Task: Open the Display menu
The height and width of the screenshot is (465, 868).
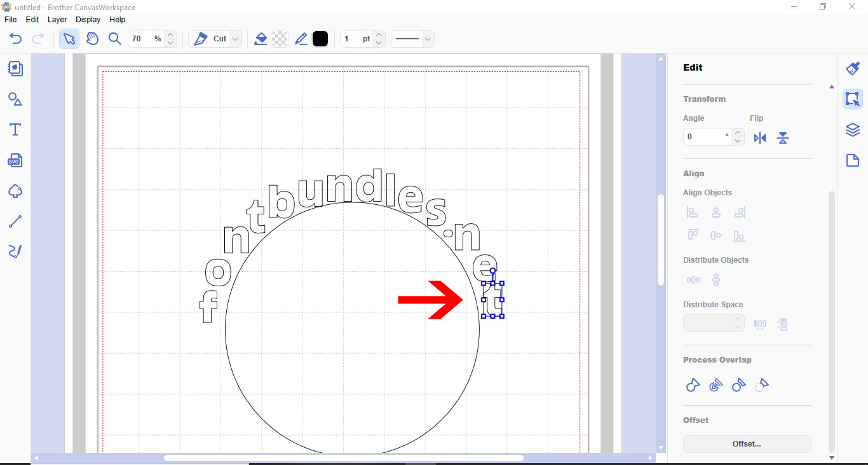Action: click(88, 20)
